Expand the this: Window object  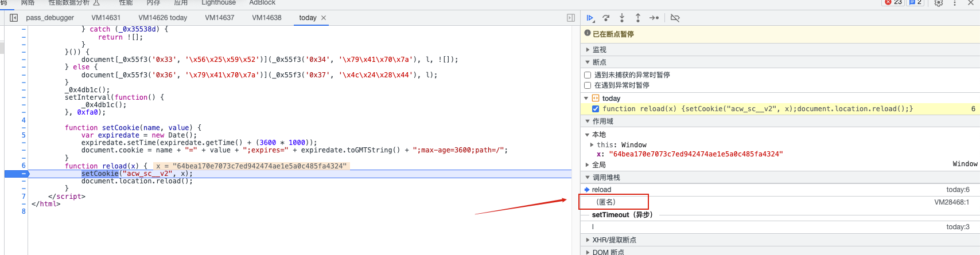[592, 145]
